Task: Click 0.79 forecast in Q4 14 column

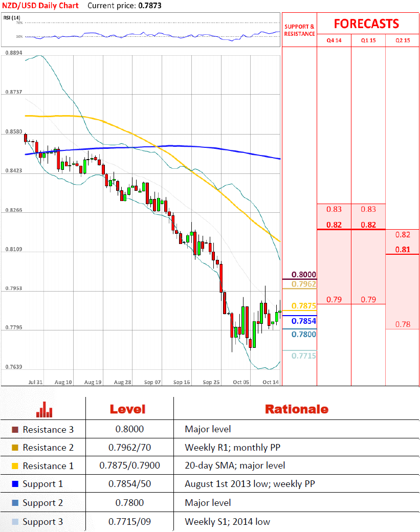Action: coord(334,300)
